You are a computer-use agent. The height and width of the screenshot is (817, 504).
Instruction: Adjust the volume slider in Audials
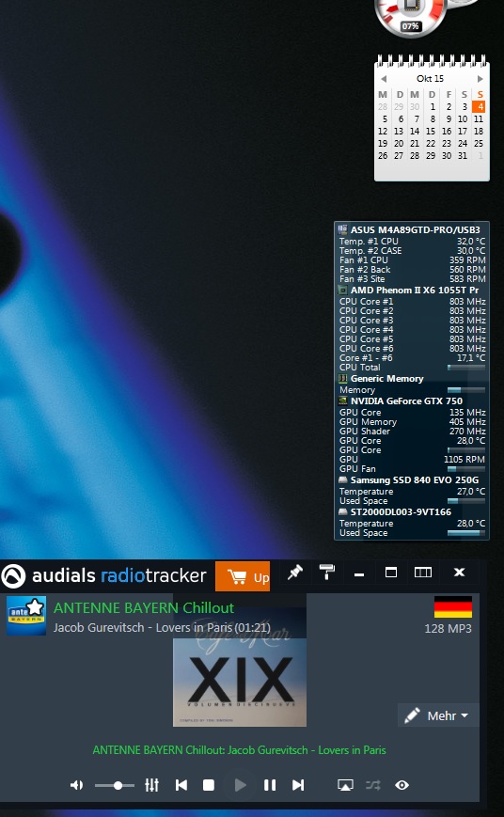pyautogui.click(x=115, y=785)
